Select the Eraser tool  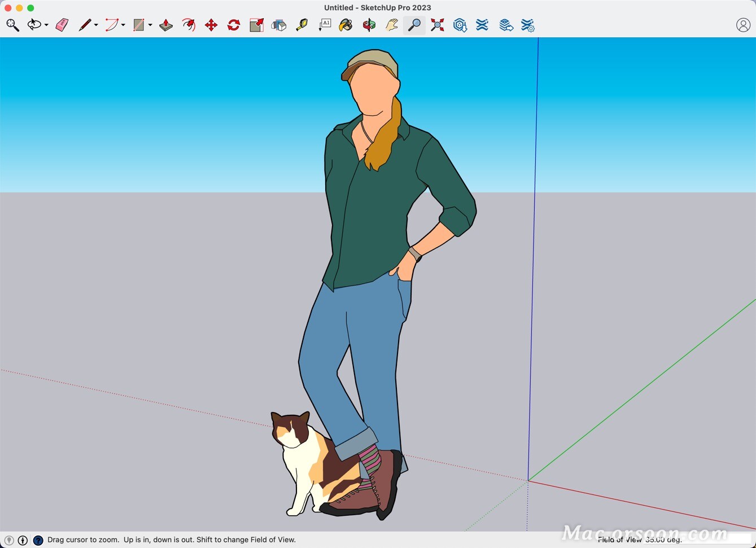62,25
